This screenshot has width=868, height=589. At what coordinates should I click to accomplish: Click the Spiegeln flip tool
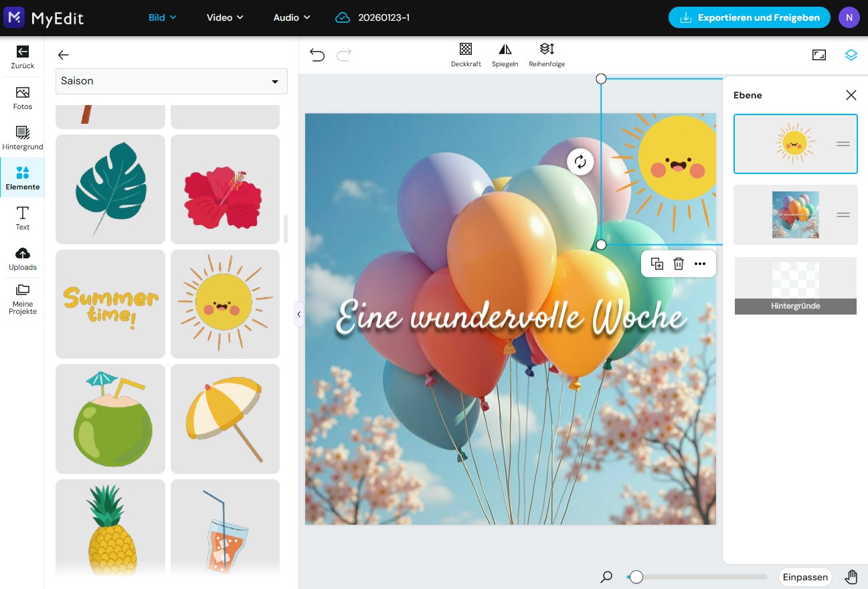coord(505,55)
